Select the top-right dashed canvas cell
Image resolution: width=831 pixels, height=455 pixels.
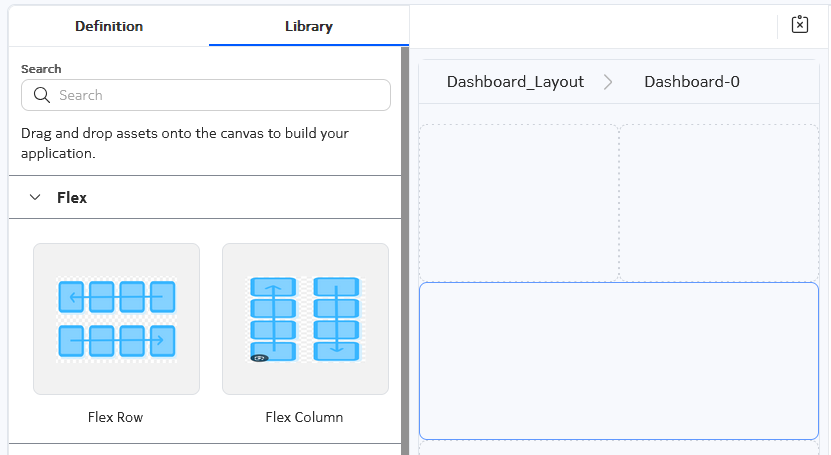(719, 203)
